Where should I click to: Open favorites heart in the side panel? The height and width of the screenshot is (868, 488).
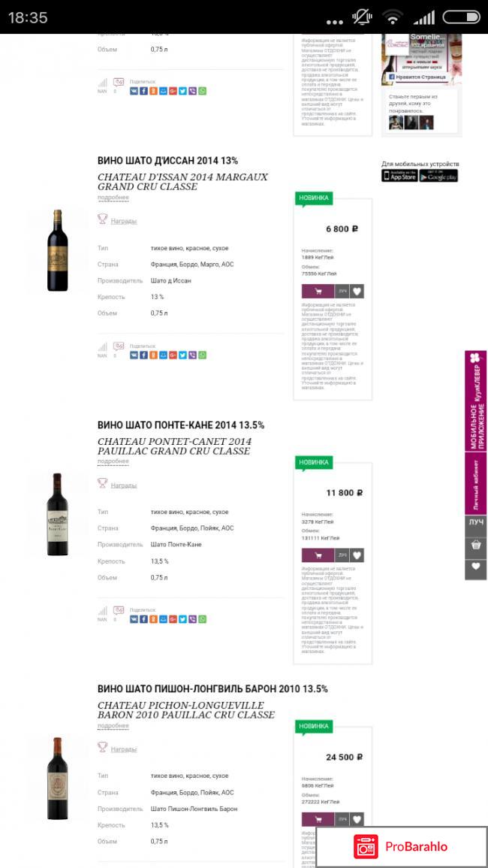tap(475, 569)
